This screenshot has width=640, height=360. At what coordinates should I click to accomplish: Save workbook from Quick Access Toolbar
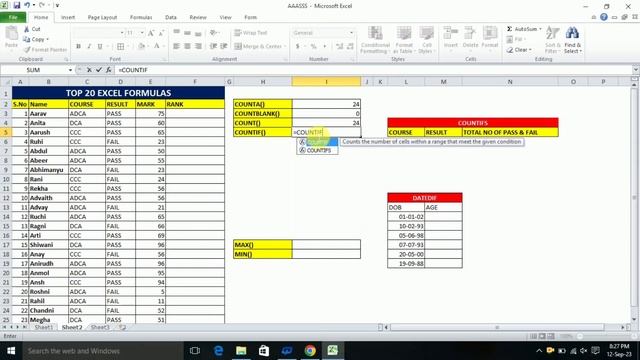tap(17, 6)
